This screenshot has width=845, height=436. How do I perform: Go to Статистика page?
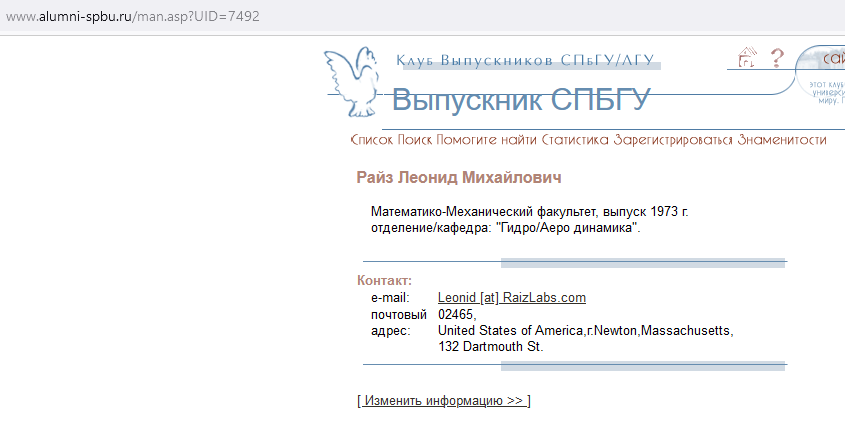tap(575, 140)
